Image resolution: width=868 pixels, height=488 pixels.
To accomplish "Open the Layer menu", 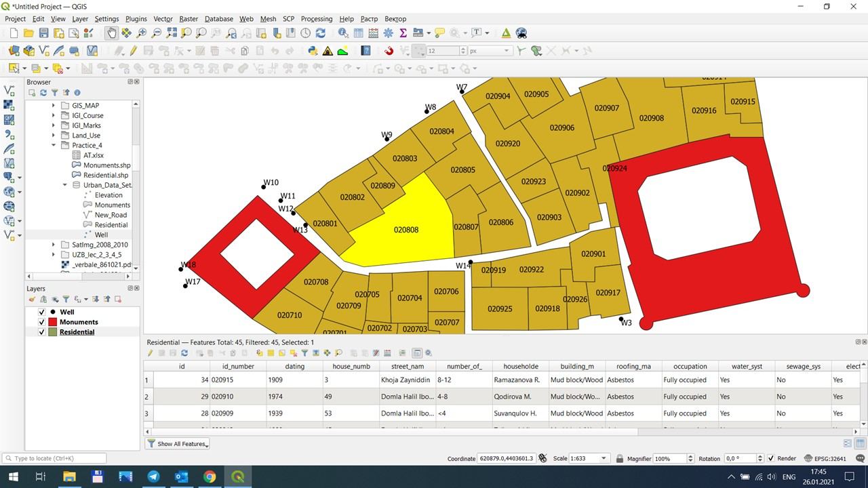I will tap(80, 19).
